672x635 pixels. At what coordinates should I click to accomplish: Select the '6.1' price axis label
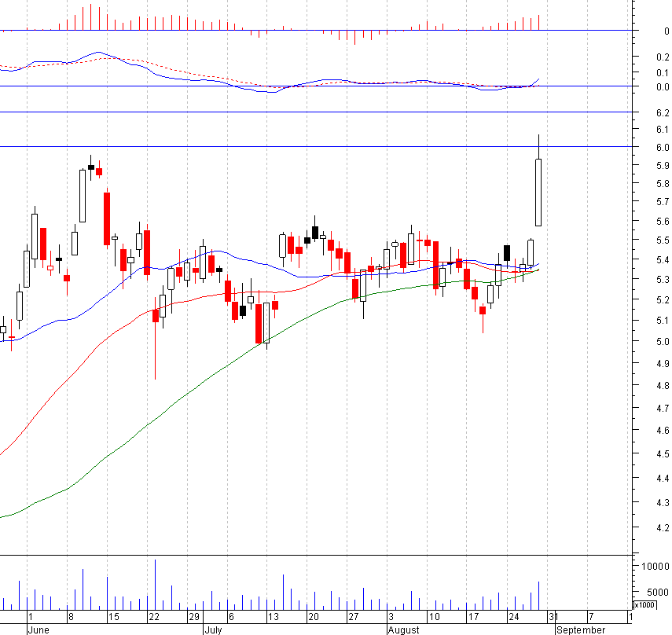pyautogui.click(x=663, y=130)
